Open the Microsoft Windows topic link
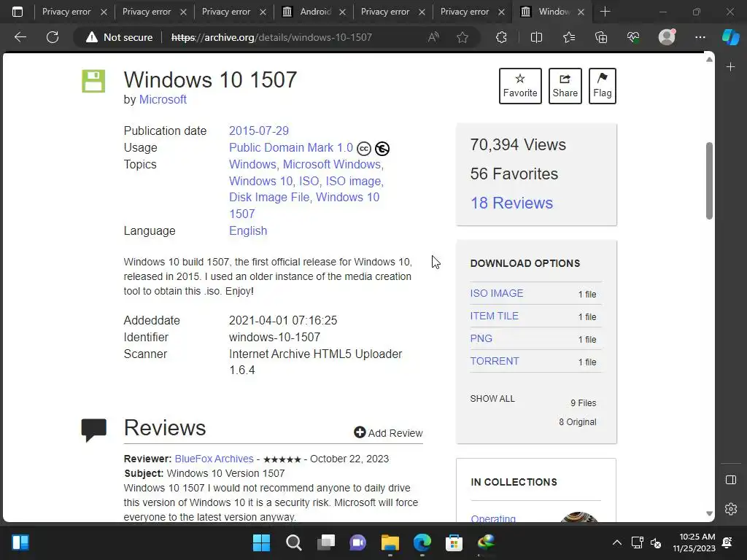This screenshot has height=560, width=747. pyautogui.click(x=332, y=164)
